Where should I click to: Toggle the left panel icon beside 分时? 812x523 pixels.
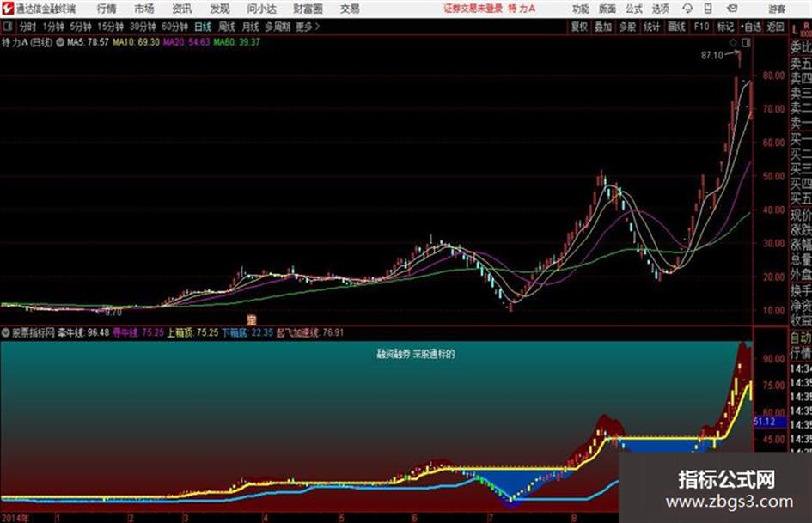(7, 27)
